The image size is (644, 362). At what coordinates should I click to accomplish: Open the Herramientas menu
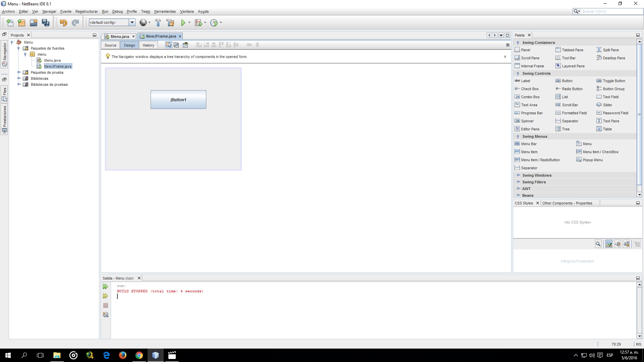tap(165, 11)
